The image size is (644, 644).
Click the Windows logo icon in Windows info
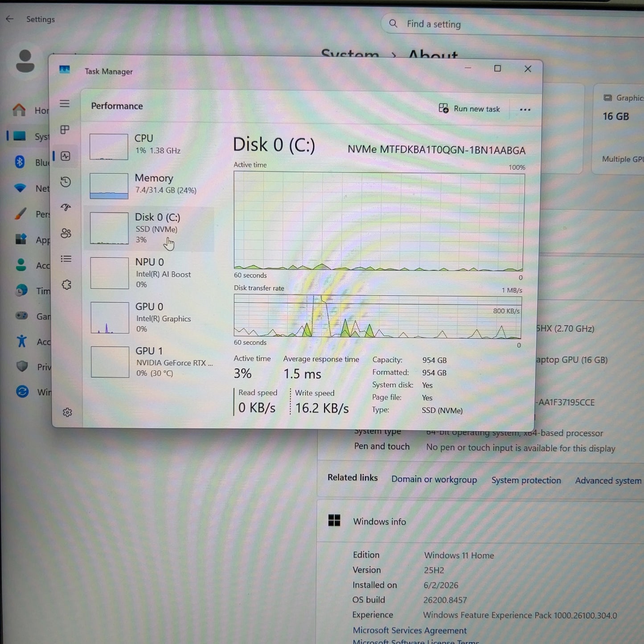click(x=334, y=520)
